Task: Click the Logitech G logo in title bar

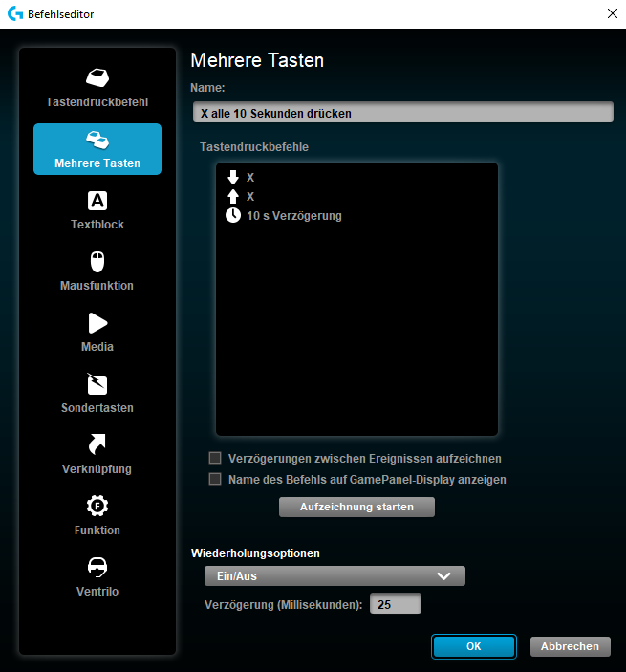Action: 15,13
